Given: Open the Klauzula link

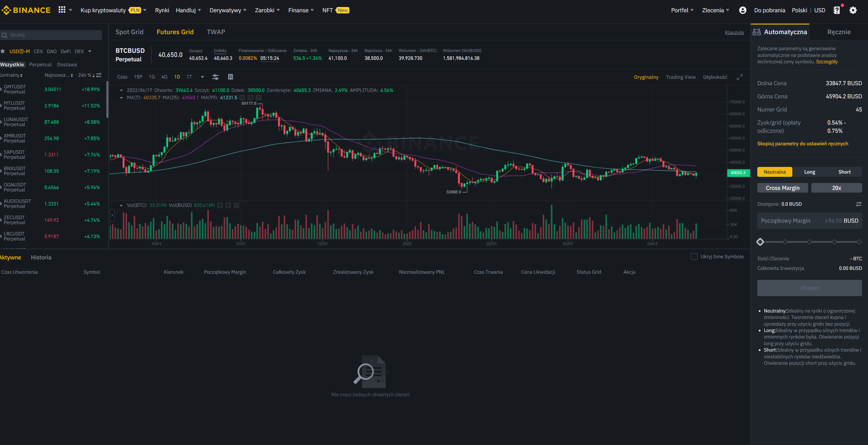Looking at the screenshot, I should tap(734, 32).
